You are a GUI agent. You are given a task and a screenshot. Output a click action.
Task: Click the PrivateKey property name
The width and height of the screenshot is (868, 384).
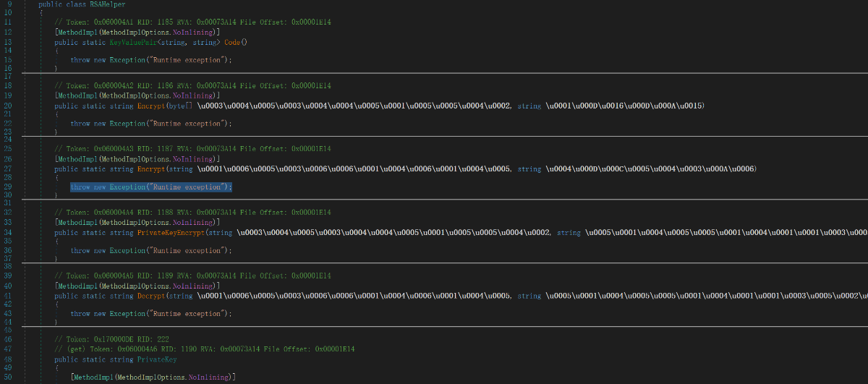(x=157, y=359)
